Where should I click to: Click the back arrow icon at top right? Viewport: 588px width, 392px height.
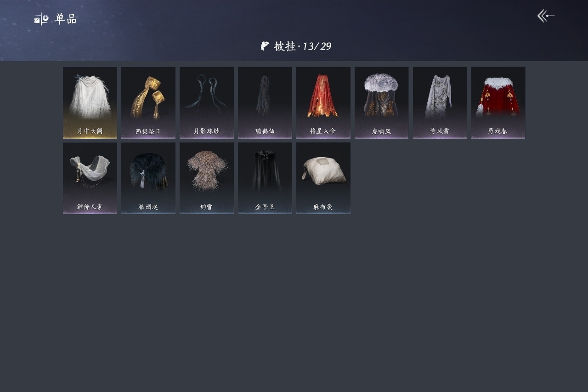546,16
